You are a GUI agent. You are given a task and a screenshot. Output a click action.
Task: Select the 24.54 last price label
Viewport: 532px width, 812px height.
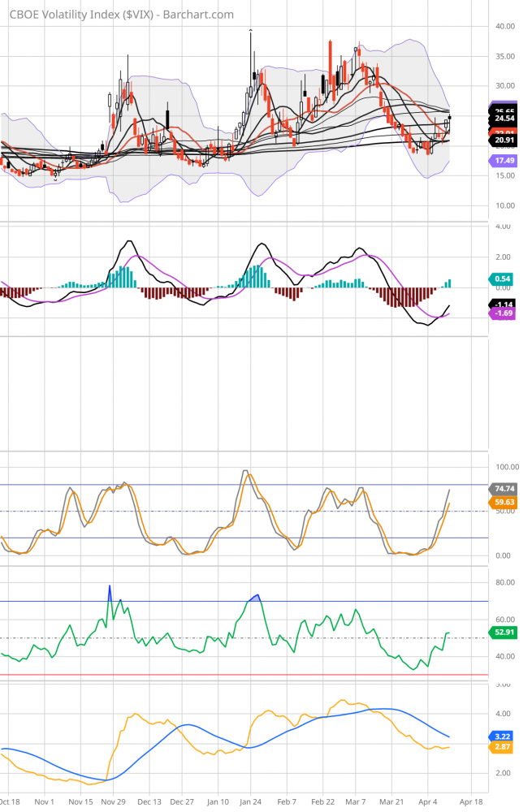point(505,119)
